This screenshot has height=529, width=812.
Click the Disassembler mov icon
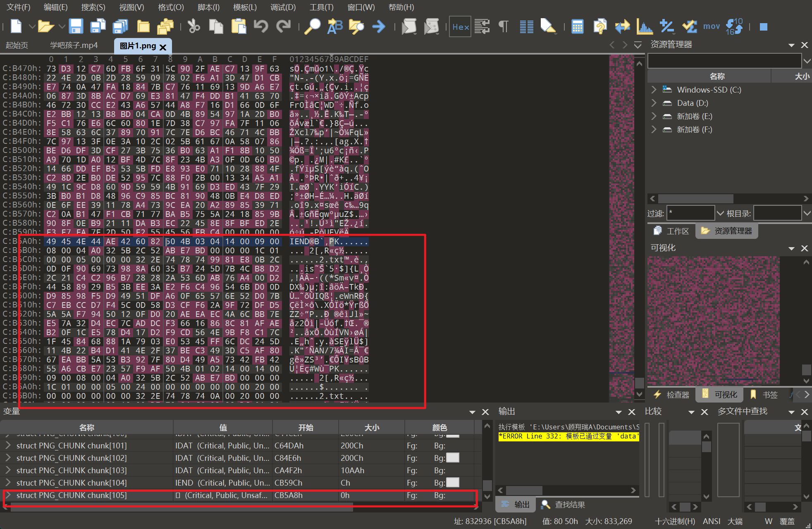[x=712, y=26]
